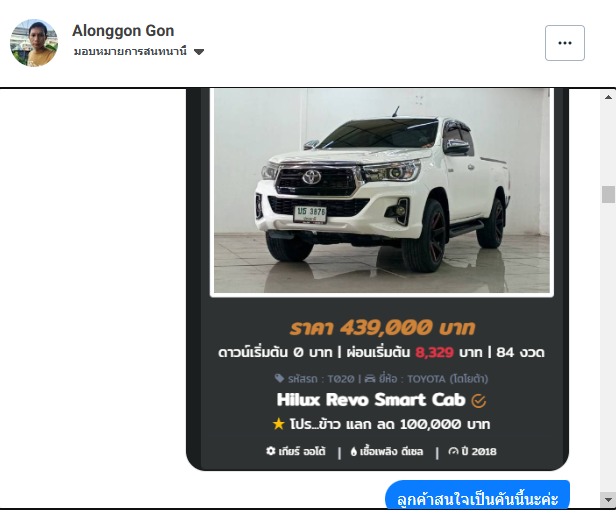This screenshot has height=513, width=616.
Task: Click the gear transmission icon
Action: coord(271,451)
